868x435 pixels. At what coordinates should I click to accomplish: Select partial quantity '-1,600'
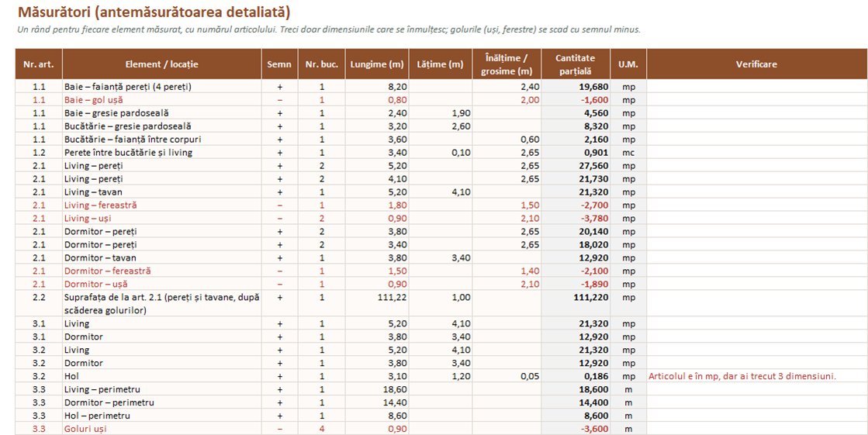tap(576, 100)
